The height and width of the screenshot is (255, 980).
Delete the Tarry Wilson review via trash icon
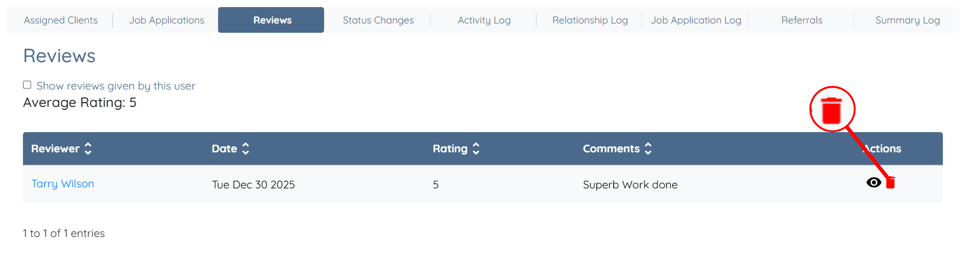pos(890,183)
